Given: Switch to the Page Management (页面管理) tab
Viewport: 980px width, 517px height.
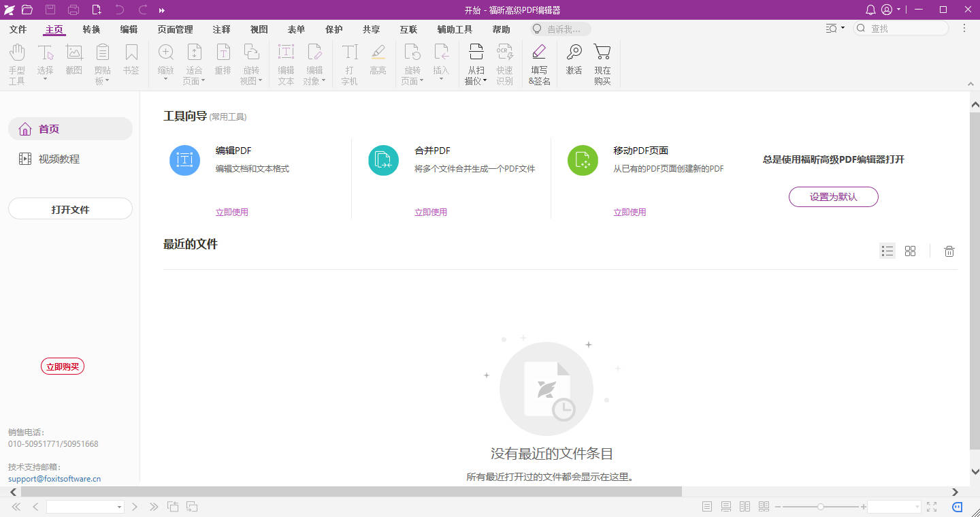Looking at the screenshot, I should (175, 29).
